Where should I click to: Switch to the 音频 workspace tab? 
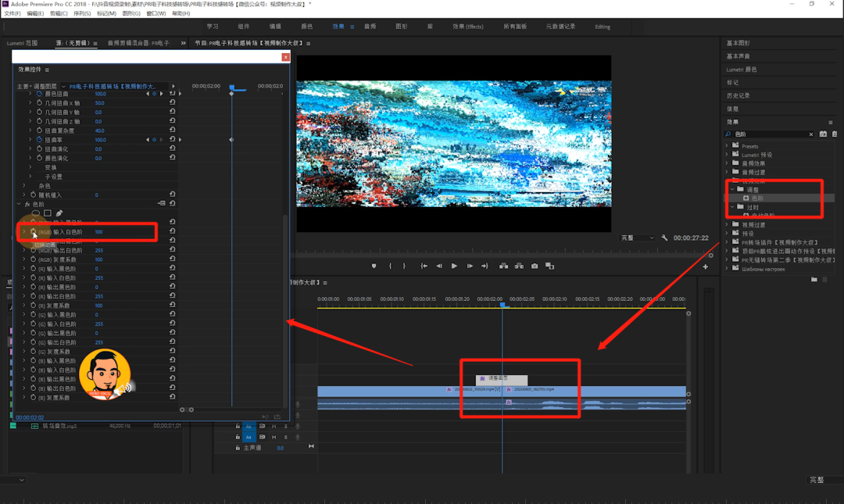click(370, 27)
